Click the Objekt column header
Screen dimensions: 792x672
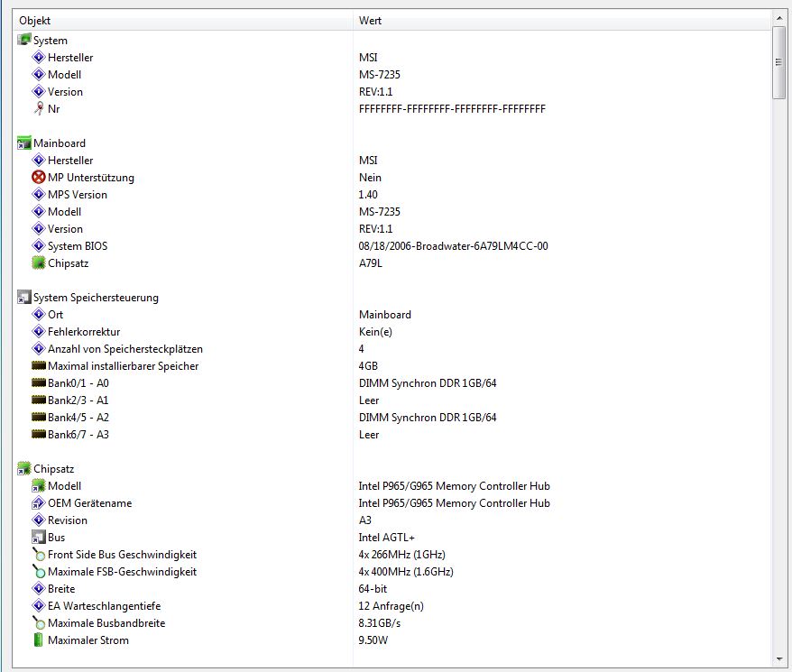(183, 21)
